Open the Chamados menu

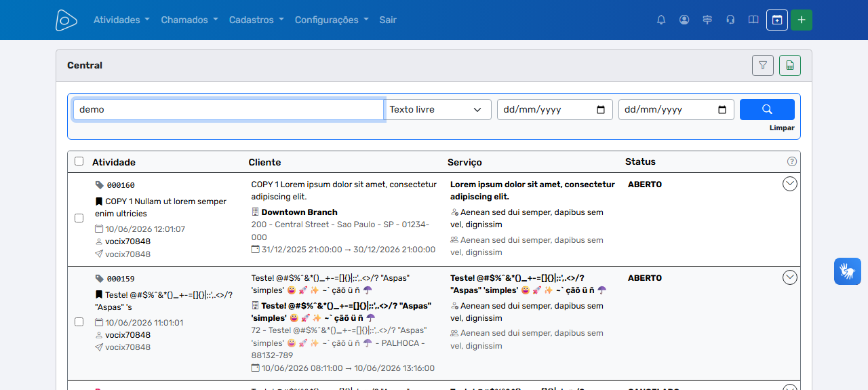tap(189, 20)
